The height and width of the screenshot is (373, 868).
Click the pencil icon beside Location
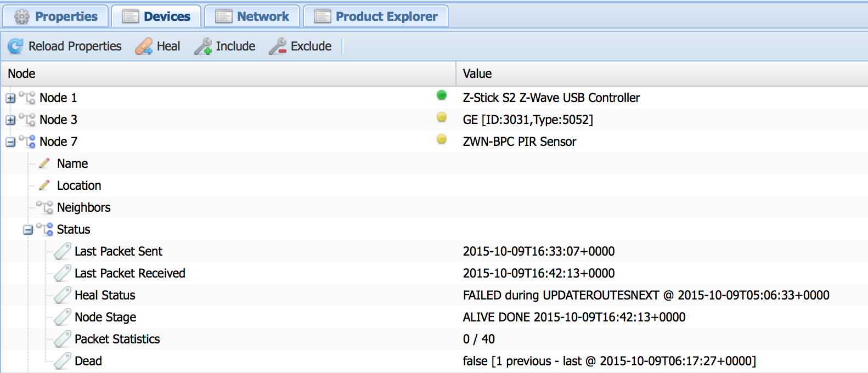coord(44,185)
